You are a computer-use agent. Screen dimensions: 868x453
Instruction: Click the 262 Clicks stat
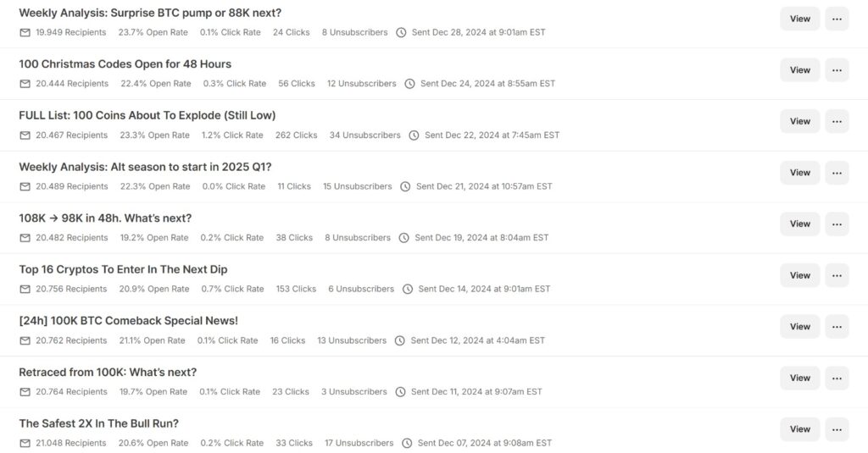[296, 135]
